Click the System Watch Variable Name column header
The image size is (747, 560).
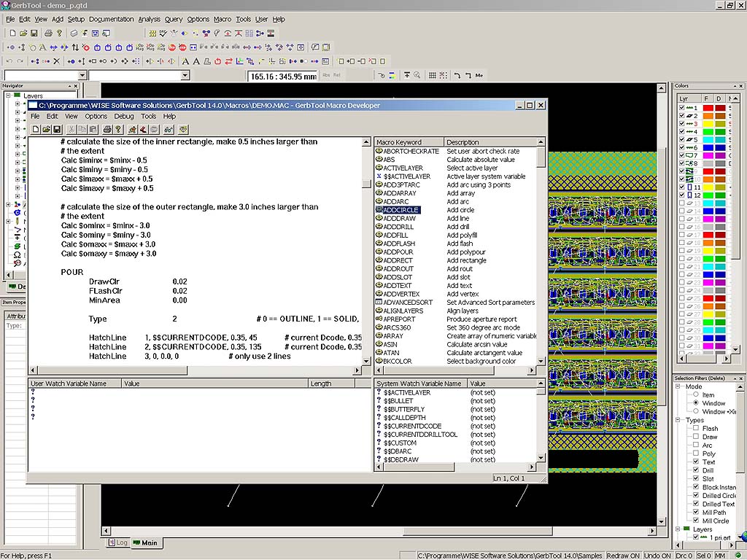pyautogui.click(x=421, y=384)
